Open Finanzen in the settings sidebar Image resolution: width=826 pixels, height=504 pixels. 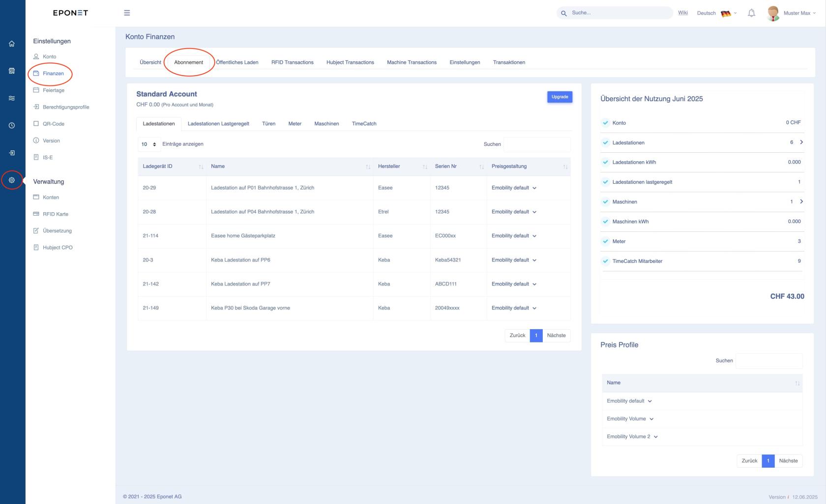(x=53, y=73)
